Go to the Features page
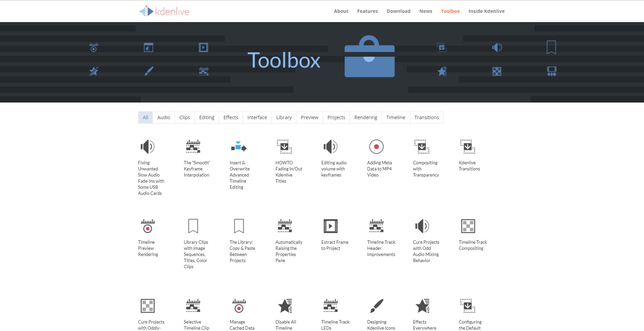 (367, 11)
